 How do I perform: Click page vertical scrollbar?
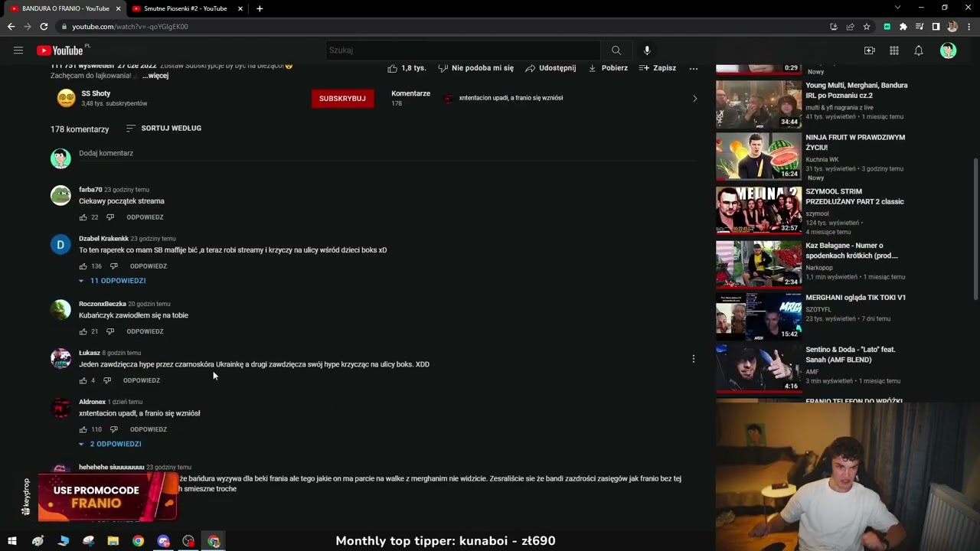976,230
